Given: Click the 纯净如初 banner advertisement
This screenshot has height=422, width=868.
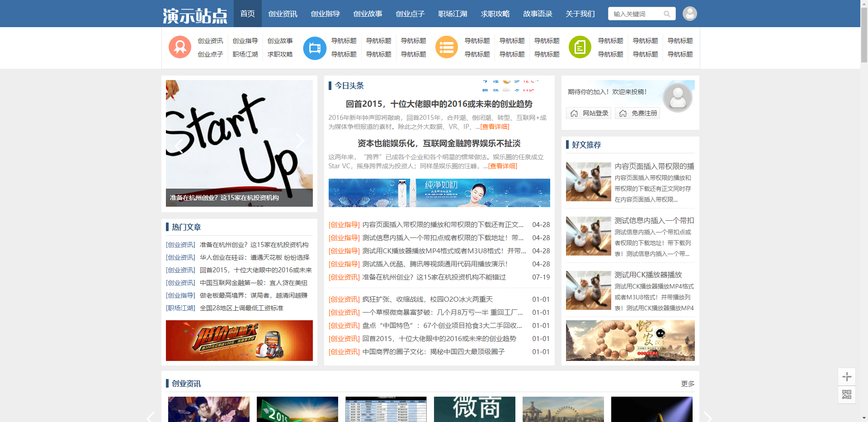Looking at the screenshot, I should pyautogui.click(x=439, y=193).
